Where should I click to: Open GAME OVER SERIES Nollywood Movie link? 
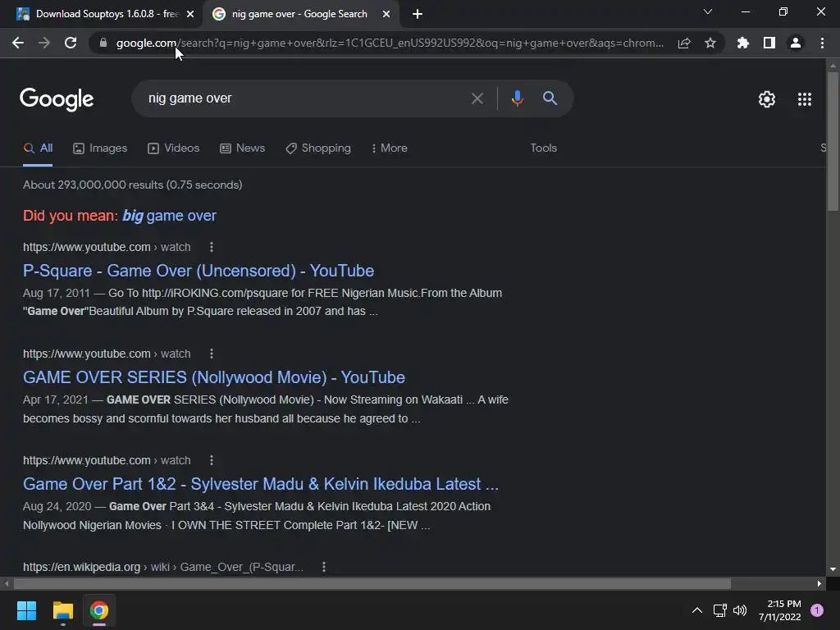tap(214, 377)
